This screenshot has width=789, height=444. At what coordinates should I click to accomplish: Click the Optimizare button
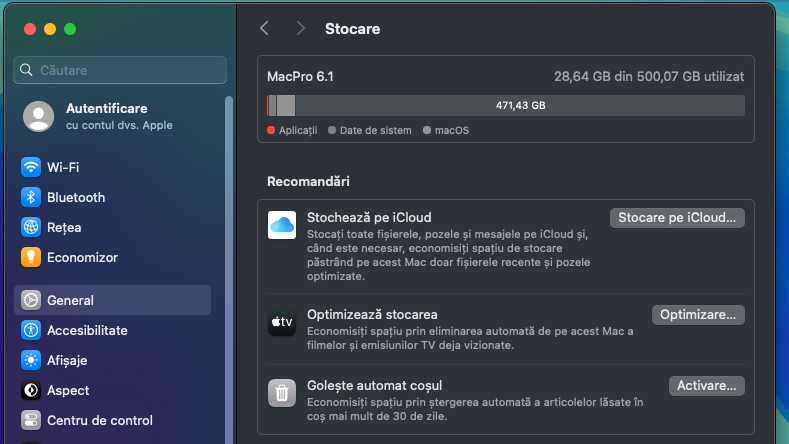coord(698,315)
